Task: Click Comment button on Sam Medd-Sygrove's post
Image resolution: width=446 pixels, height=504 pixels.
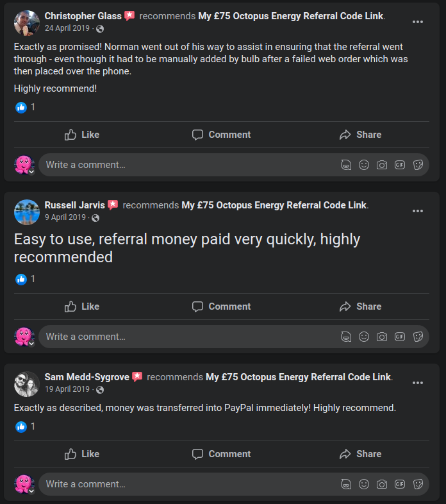Action: tap(221, 454)
